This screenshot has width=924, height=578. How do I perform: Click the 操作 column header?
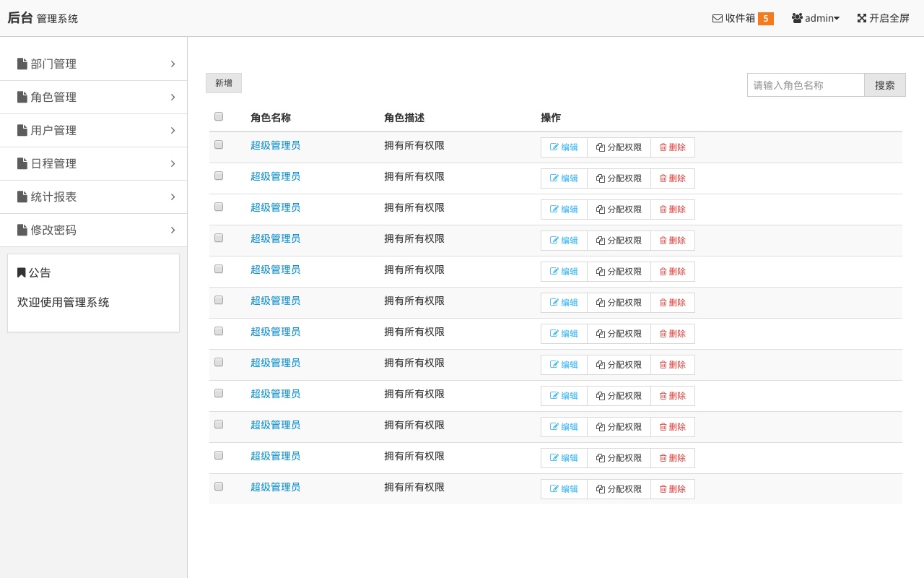pyautogui.click(x=551, y=118)
